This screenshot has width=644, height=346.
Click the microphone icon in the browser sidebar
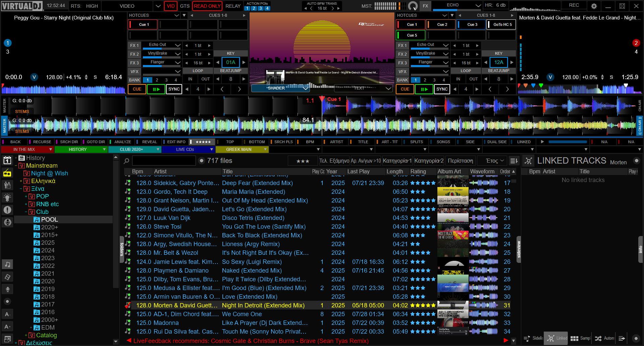tap(7, 289)
